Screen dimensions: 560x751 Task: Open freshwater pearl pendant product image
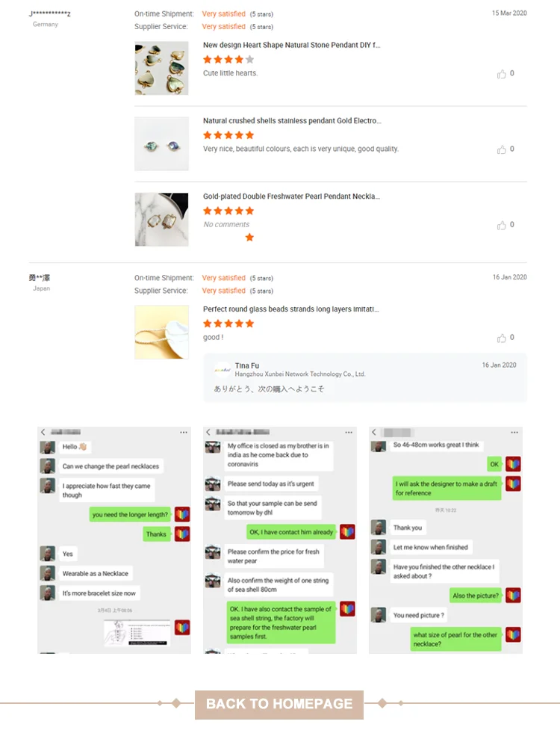click(162, 220)
